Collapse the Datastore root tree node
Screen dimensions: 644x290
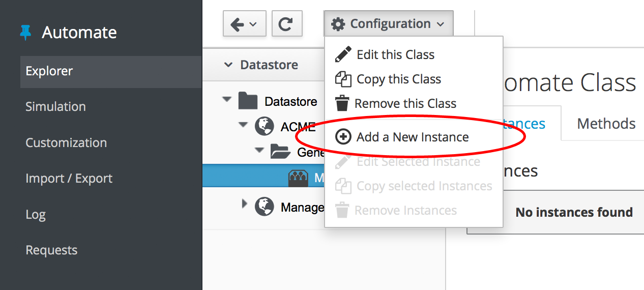[x=227, y=99]
